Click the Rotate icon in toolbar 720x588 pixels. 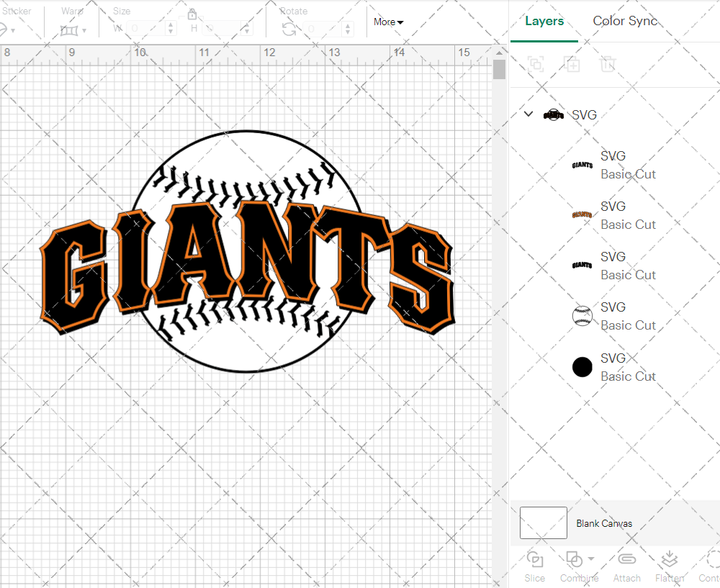289,29
